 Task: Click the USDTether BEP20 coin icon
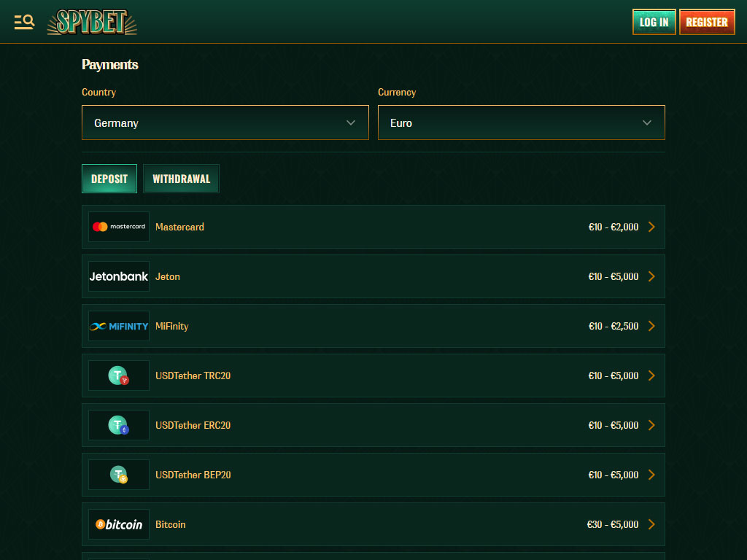tap(119, 475)
